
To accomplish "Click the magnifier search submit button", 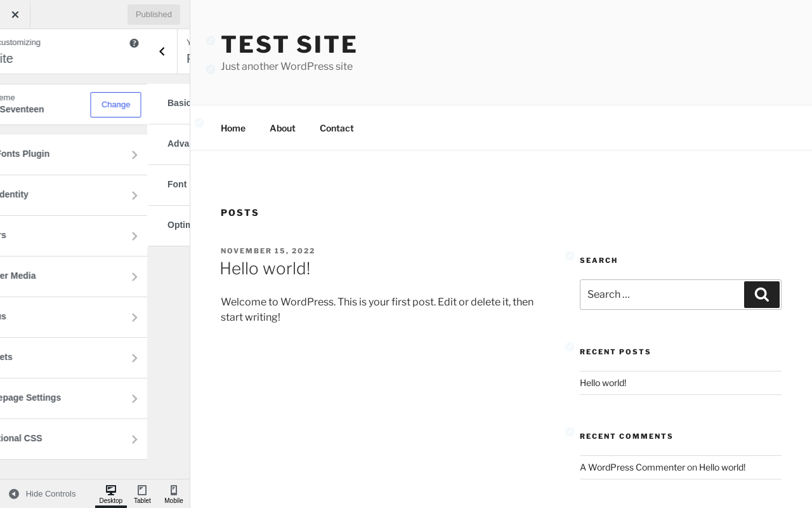I will click(x=762, y=295).
